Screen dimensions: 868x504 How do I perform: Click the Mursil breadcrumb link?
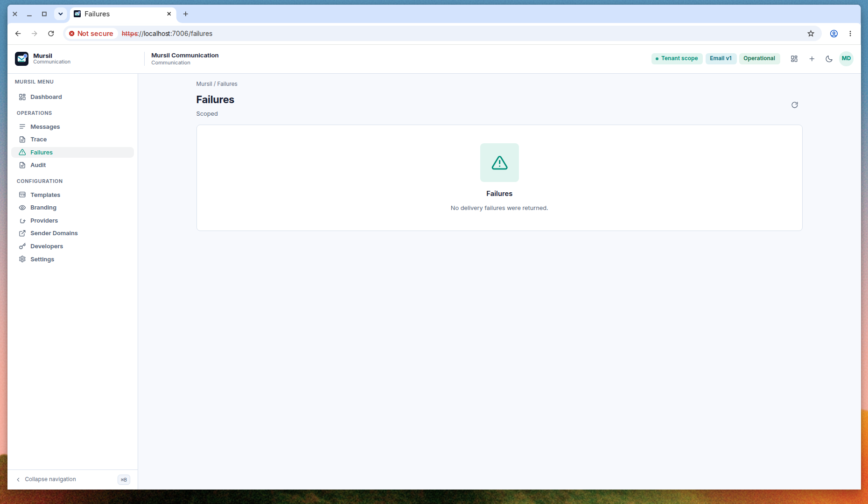(204, 84)
